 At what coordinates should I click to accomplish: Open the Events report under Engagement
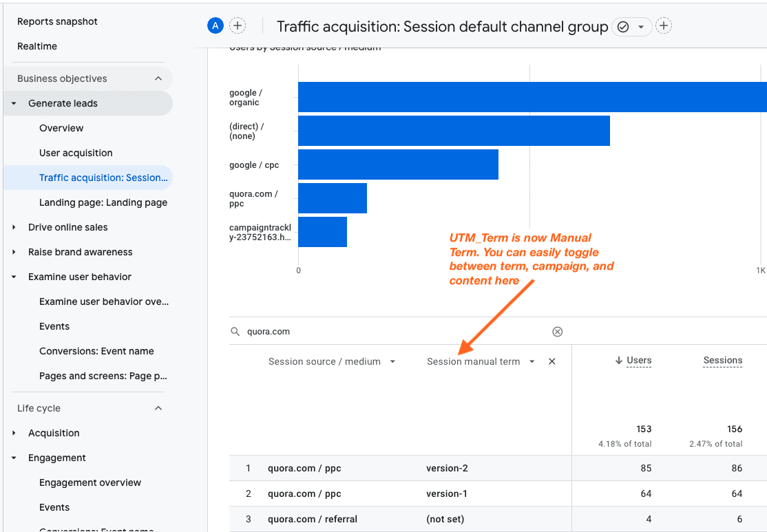pyautogui.click(x=54, y=507)
